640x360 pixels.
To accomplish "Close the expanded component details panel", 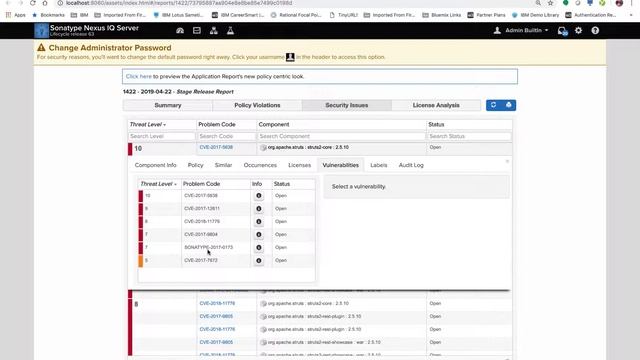I will point(507,162).
